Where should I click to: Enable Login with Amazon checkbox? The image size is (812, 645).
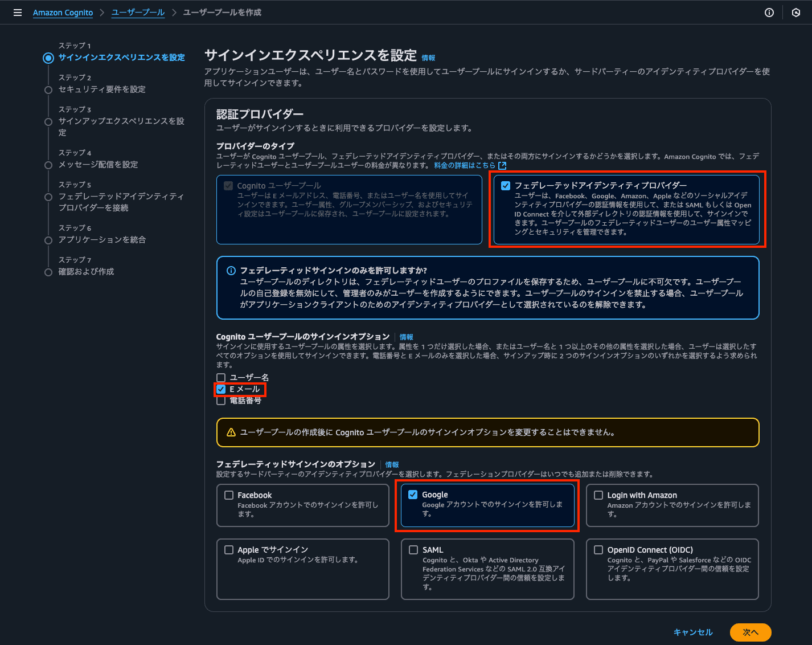(598, 495)
